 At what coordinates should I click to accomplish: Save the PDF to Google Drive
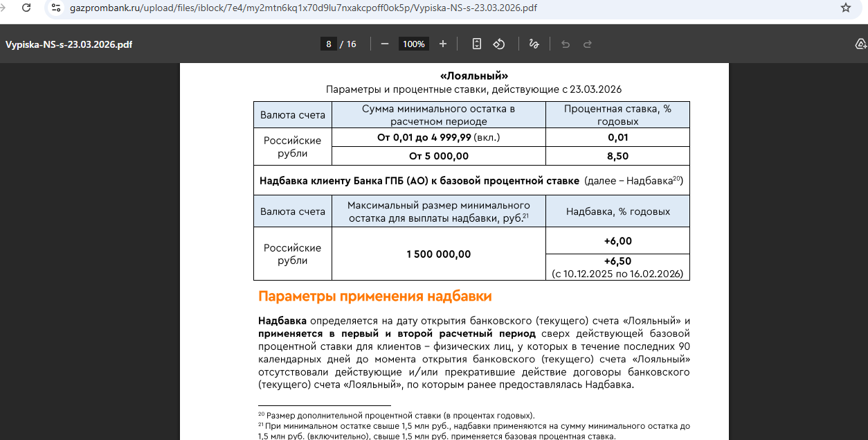860,44
